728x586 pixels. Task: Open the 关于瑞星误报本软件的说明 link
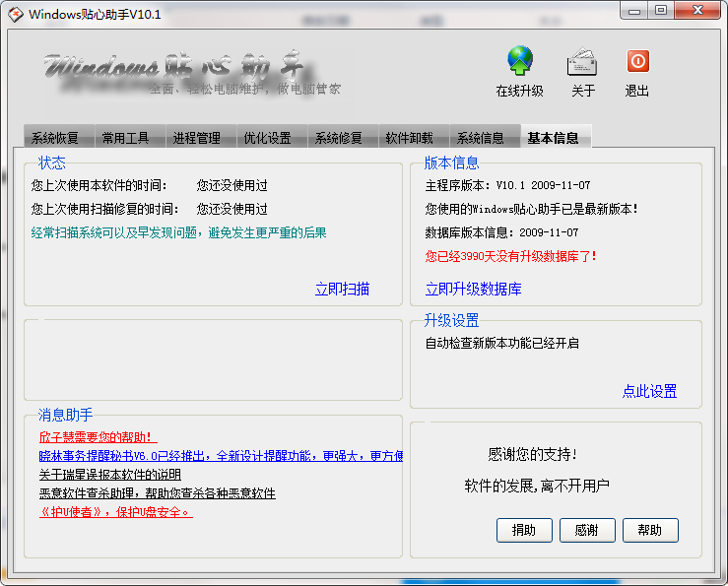click(110, 474)
